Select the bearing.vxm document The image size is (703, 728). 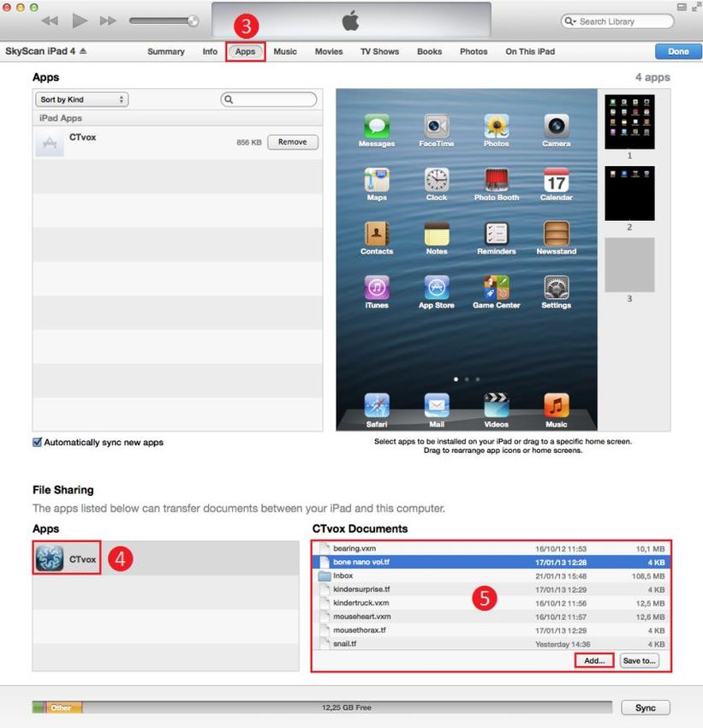pos(492,548)
